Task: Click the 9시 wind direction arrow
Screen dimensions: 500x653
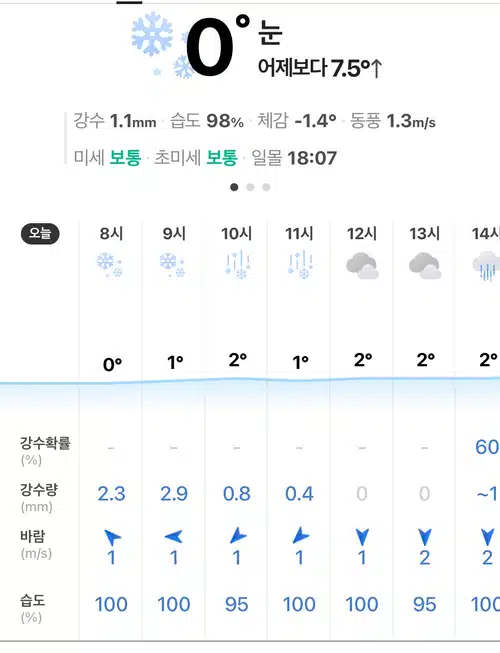Action: 174,536
